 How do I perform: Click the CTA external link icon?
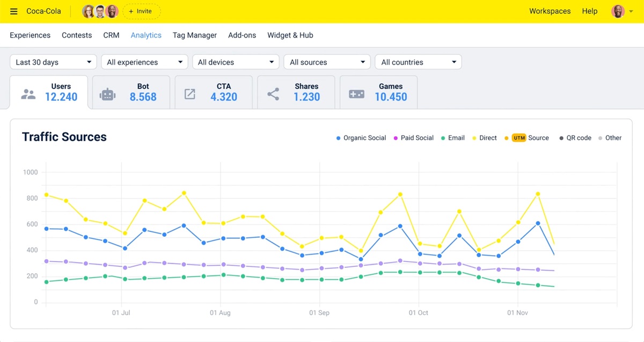190,94
